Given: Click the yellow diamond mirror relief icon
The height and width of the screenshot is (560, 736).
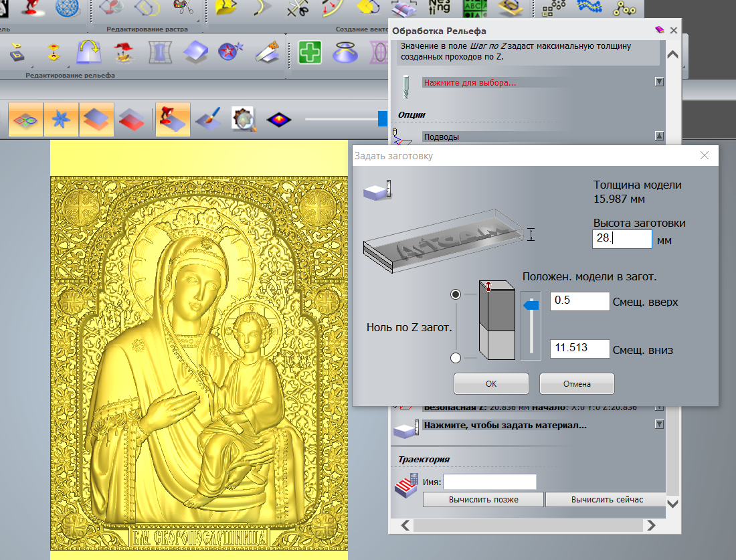Looking at the screenshot, I should tap(54, 52).
